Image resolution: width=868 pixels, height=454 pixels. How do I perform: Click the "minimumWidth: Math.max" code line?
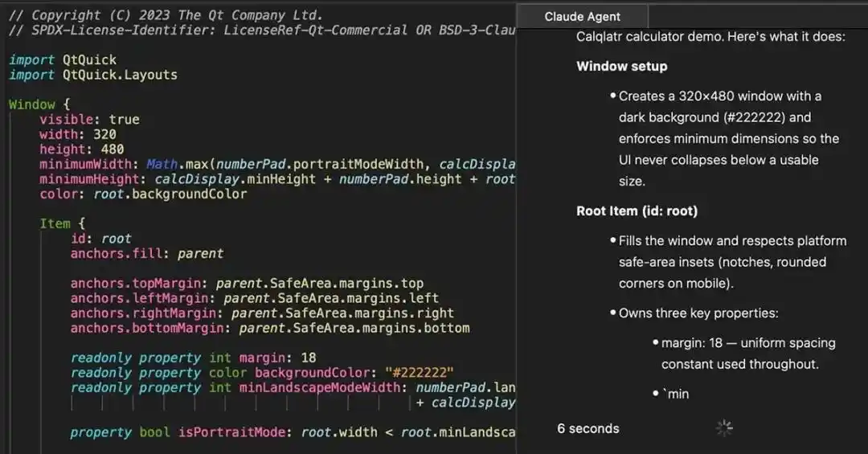pos(277,165)
